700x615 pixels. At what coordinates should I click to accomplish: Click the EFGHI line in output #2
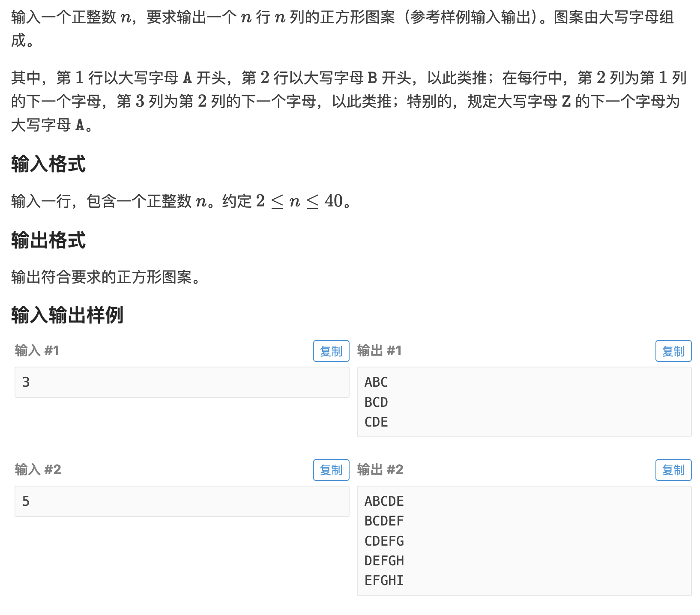point(384,580)
